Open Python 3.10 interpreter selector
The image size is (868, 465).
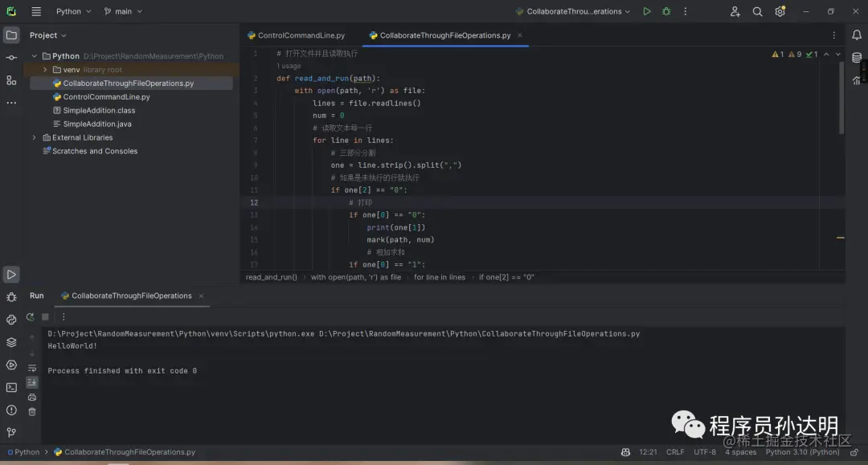(x=802, y=451)
